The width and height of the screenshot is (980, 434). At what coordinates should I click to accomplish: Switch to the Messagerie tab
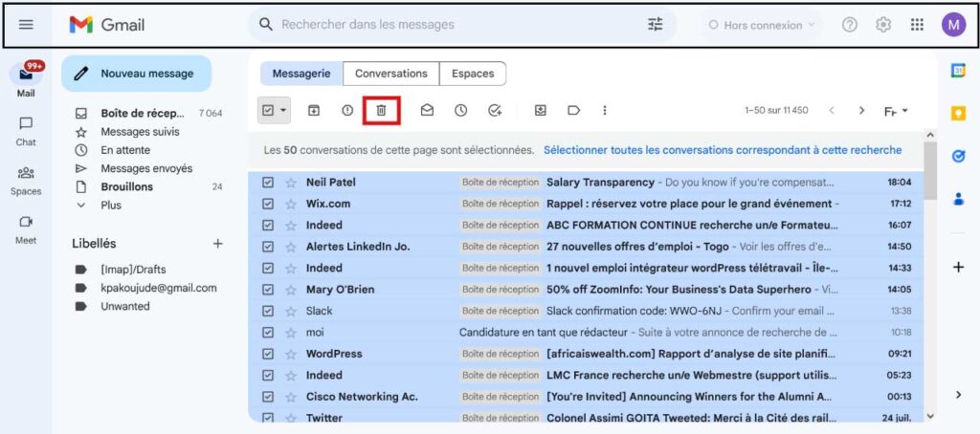(x=301, y=74)
